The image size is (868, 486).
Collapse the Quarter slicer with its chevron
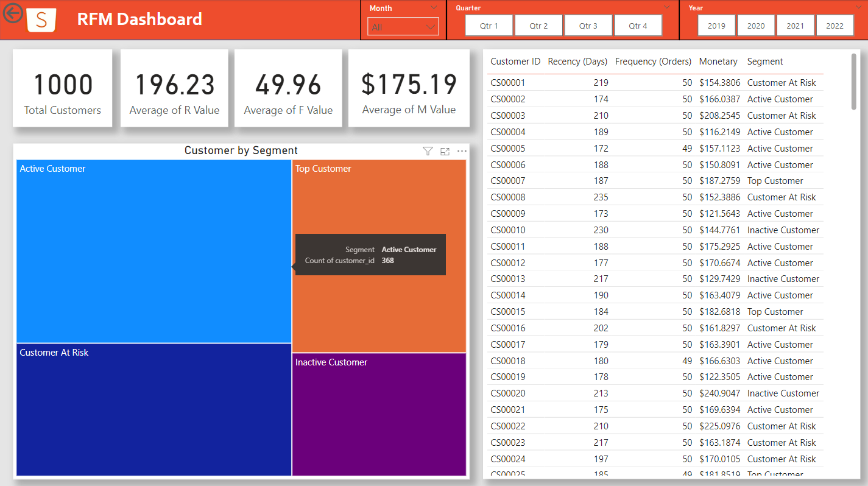pos(666,7)
